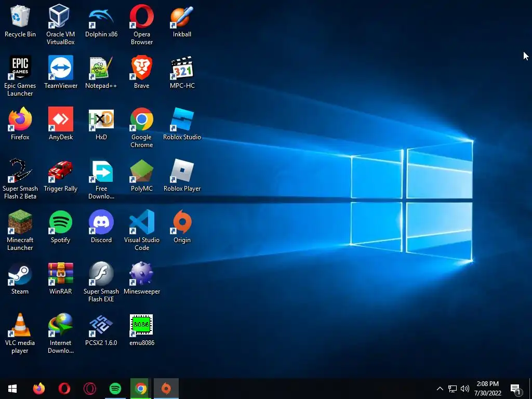The image size is (532, 399).
Task: Select the Opera Browser desktop shortcut
Action: pos(141,25)
